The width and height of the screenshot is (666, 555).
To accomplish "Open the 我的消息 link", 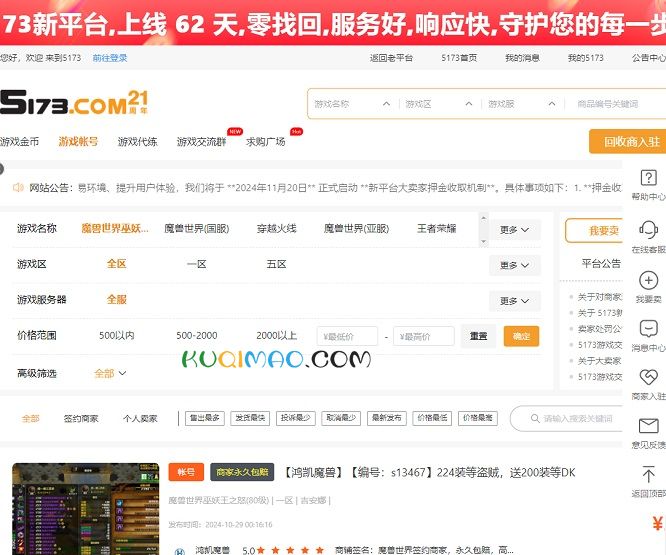I will click(522, 58).
